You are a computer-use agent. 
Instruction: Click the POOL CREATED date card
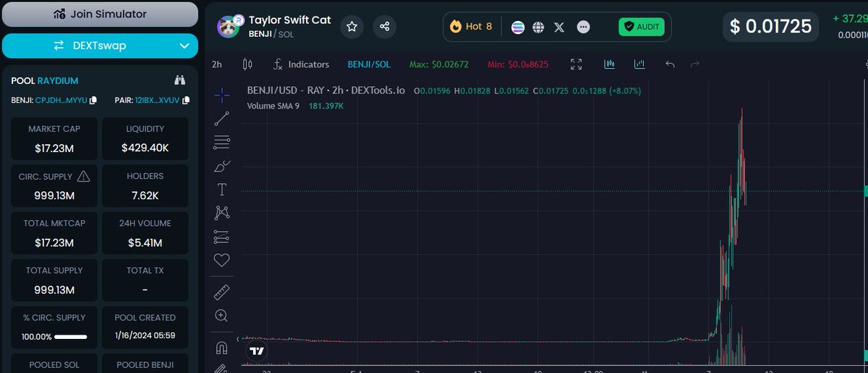(x=145, y=327)
